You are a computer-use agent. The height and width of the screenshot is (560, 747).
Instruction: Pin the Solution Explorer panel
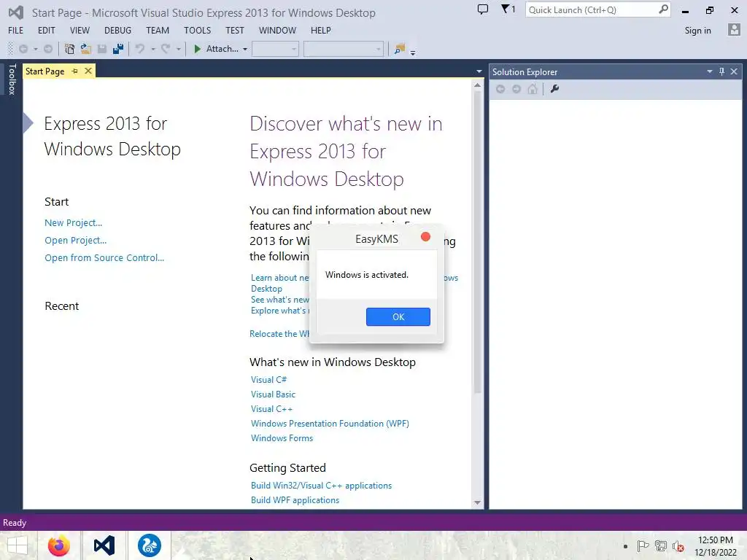(721, 71)
